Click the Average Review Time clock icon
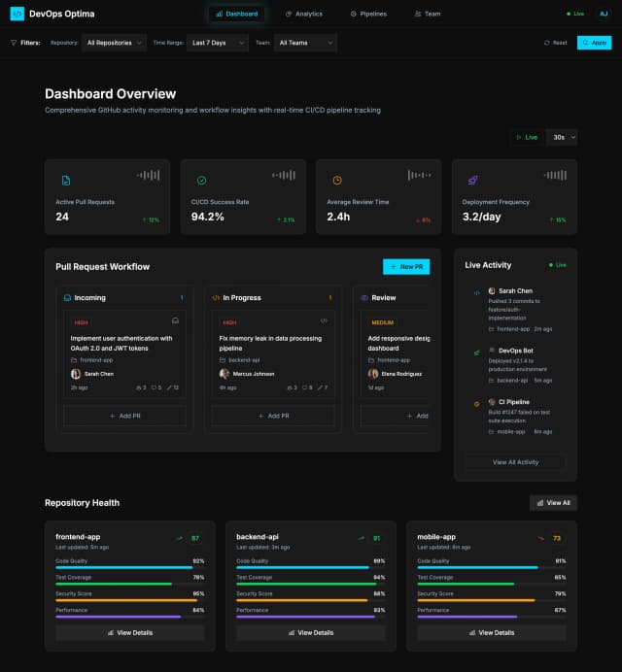 [337, 181]
